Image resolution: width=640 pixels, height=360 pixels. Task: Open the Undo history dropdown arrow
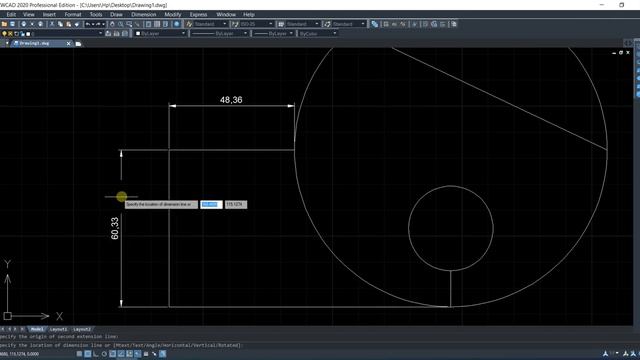click(93, 24)
